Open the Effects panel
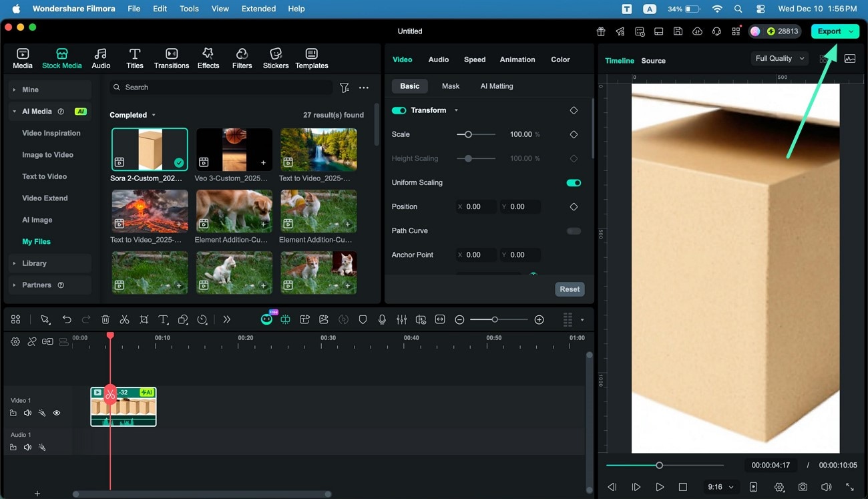Image resolution: width=868 pixels, height=499 pixels. point(208,57)
